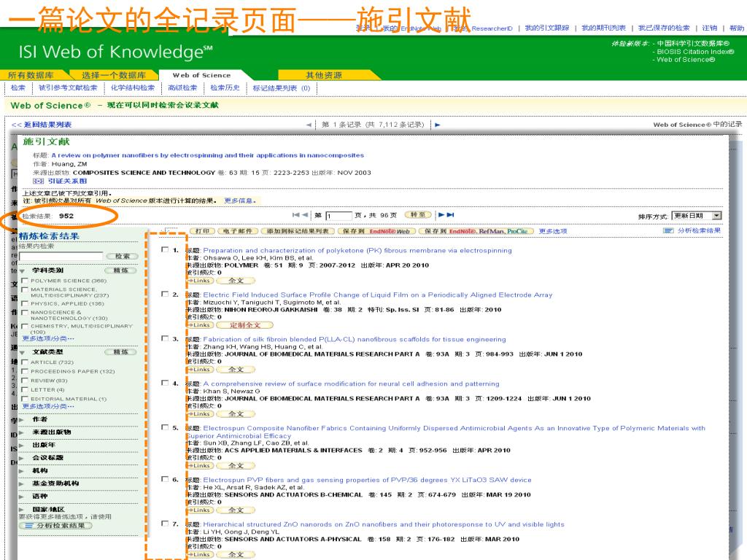Check the PHYSICS, APPLIED category filter

coord(25,303)
